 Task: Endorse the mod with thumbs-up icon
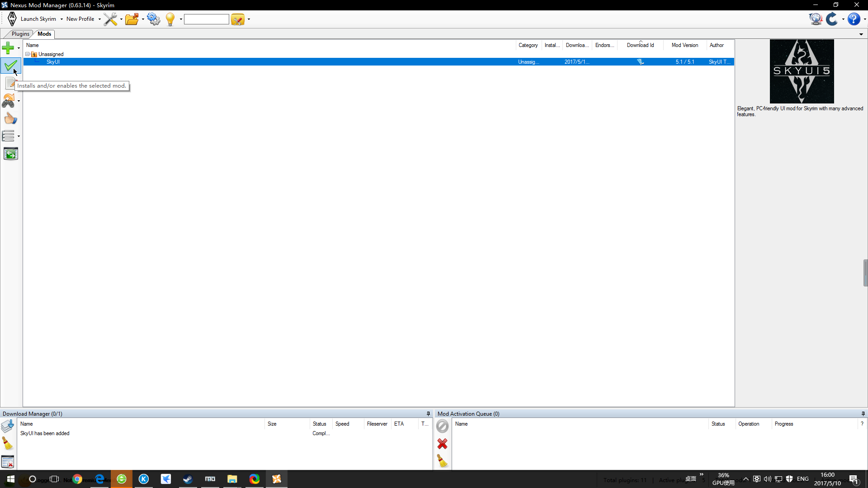[x=10, y=119]
